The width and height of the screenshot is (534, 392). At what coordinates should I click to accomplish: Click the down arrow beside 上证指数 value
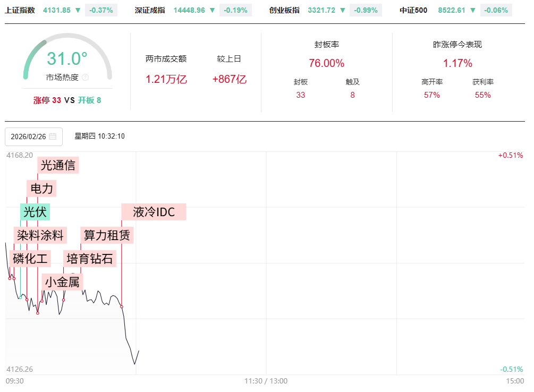pos(78,10)
